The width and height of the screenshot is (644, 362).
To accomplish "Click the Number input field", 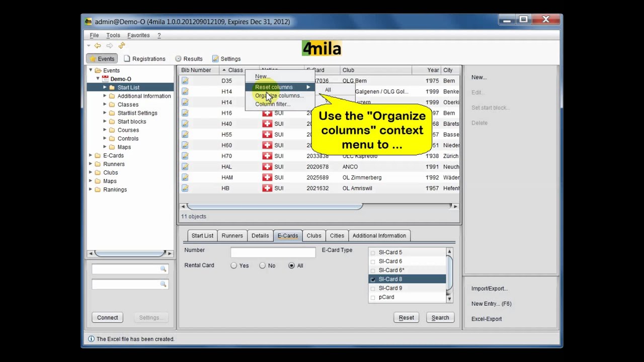I will pyautogui.click(x=273, y=252).
